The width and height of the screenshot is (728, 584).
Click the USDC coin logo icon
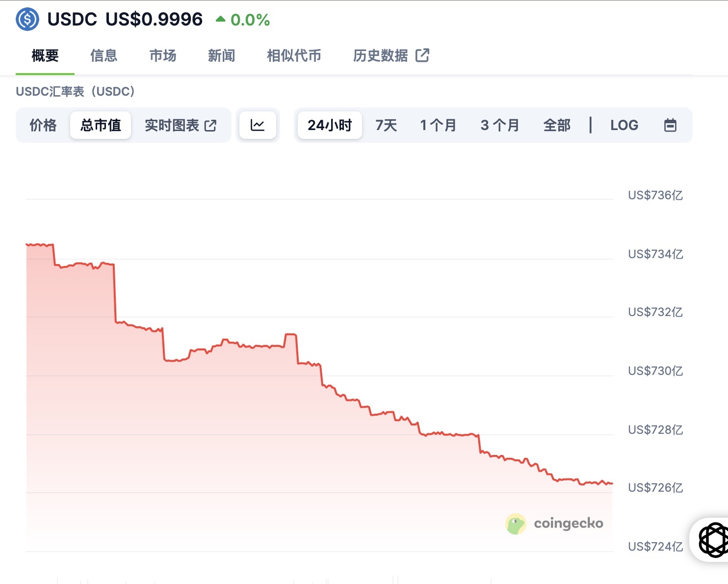tap(27, 19)
